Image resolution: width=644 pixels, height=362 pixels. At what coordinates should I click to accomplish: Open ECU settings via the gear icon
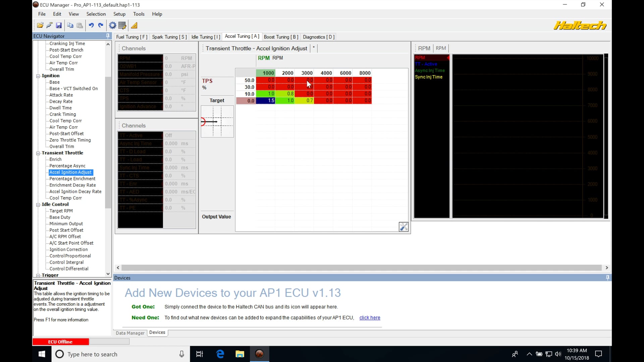click(x=112, y=25)
